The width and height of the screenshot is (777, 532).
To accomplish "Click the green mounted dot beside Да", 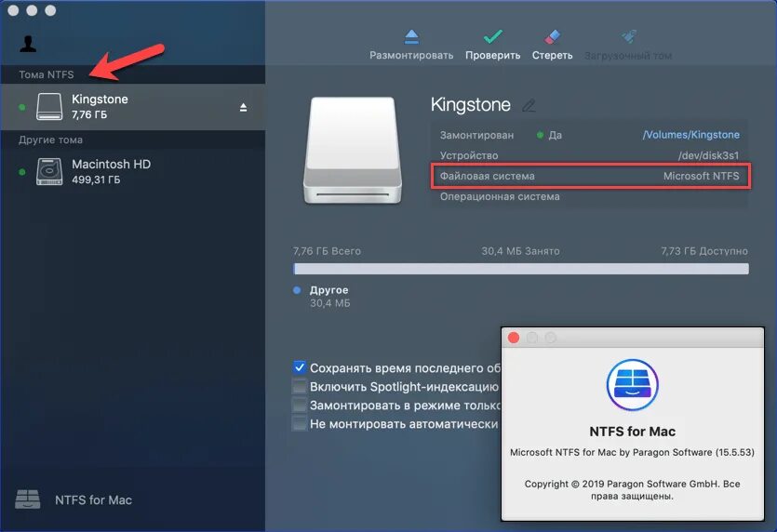I will pyautogui.click(x=540, y=135).
